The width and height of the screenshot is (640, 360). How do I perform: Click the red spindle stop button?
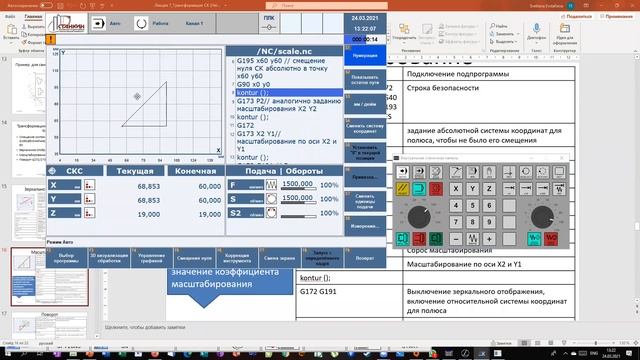(x=551, y=239)
